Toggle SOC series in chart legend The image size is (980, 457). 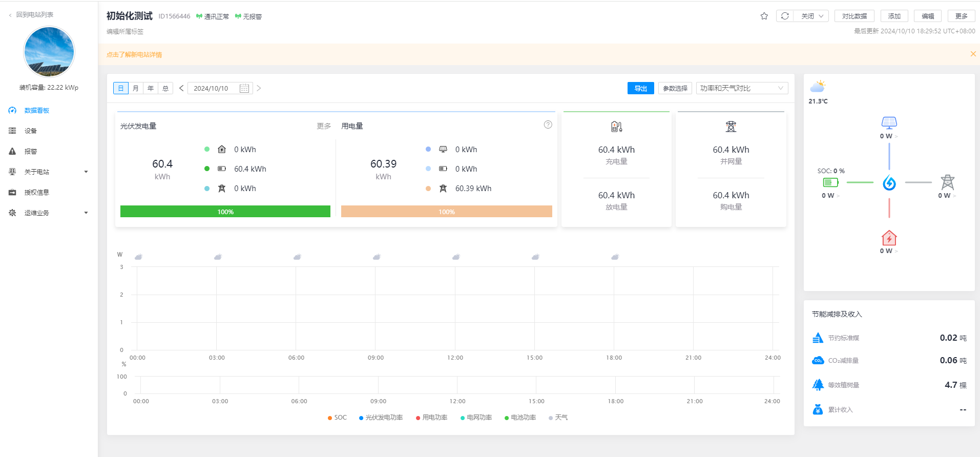pyautogui.click(x=338, y=418)
